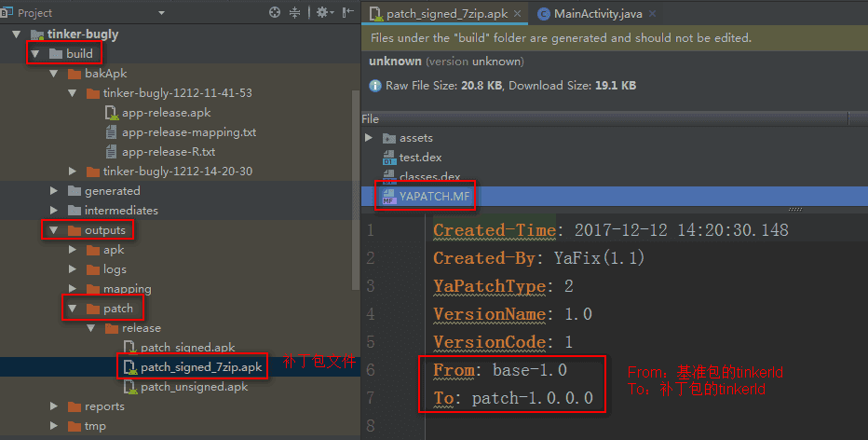Select the apk folder name
The image size is (868, 440).
click(x=114, y=250)
